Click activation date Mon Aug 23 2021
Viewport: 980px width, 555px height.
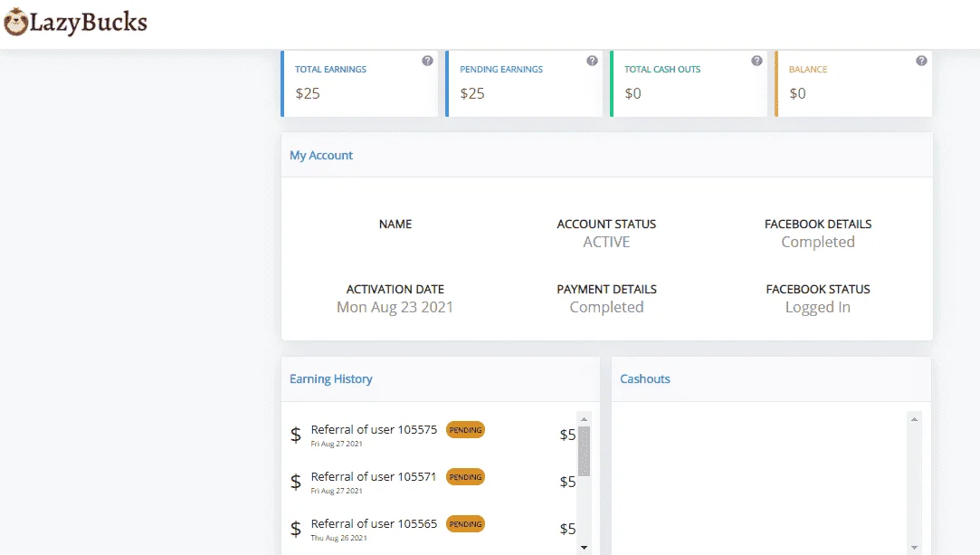point(395,307)
